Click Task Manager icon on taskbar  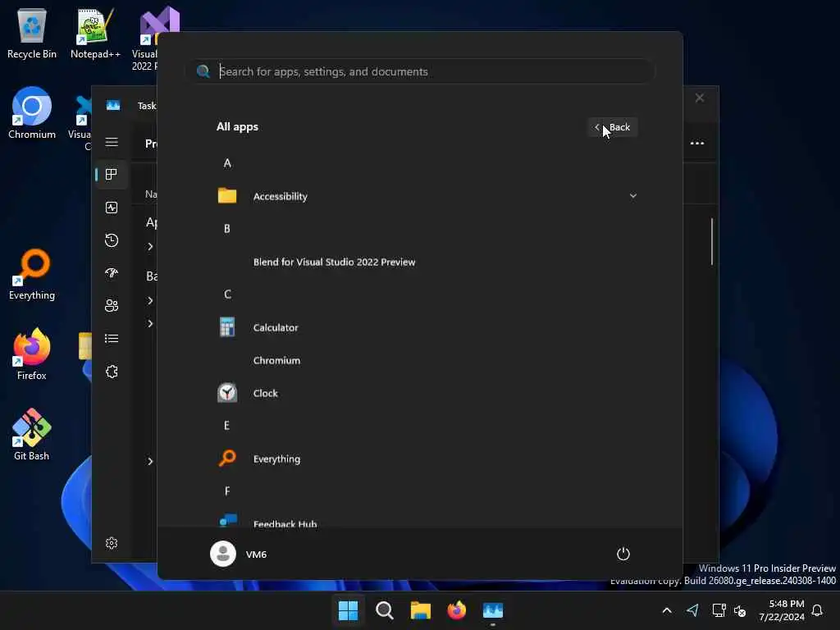493,610
